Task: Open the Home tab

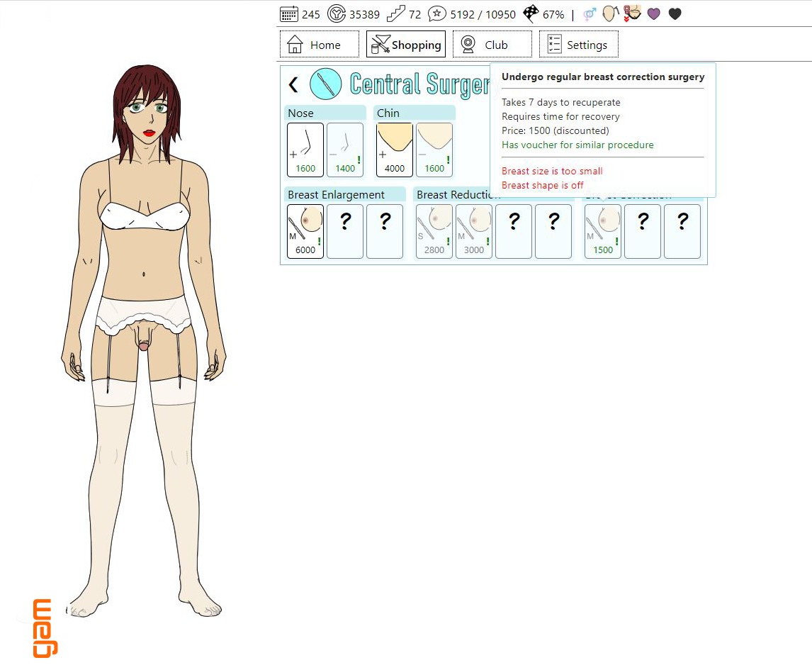Action: (x=319, y=45)
